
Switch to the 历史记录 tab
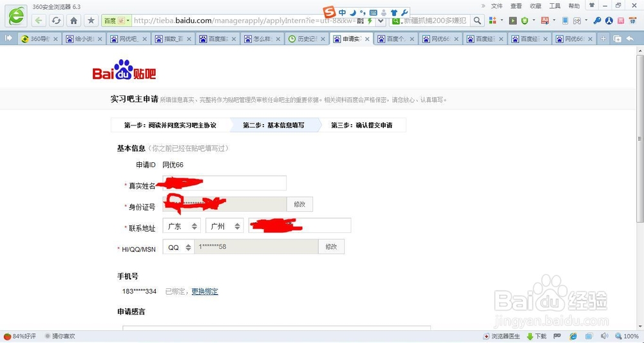pyautogui.click(x=306, y=39)
